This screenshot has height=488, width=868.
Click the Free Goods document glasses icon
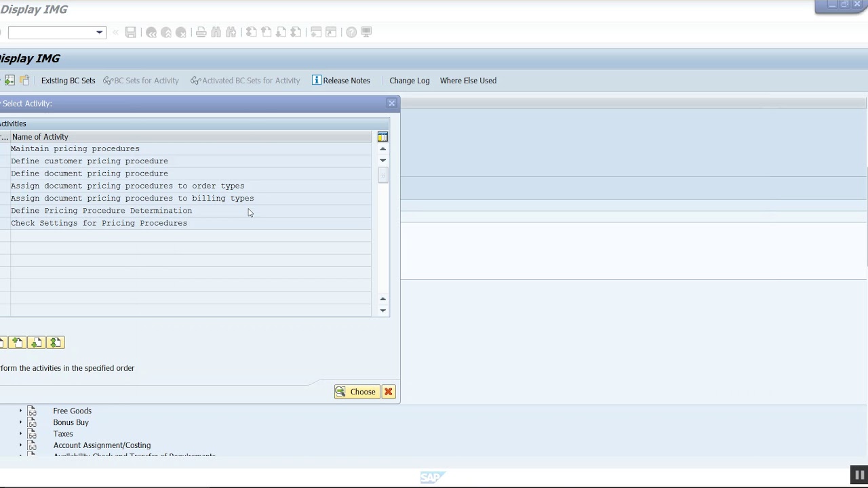pyautogui.click(x=32, y=411)
